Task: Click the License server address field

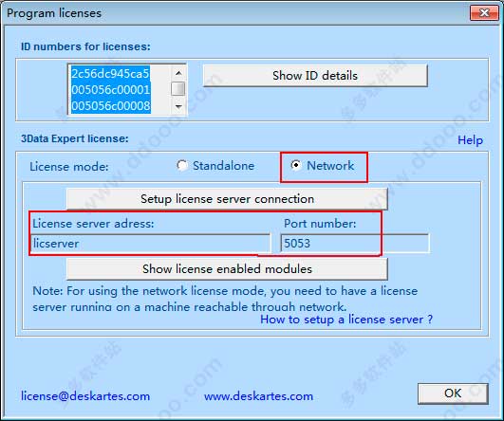Action: pyautogui.click(x=150, y=244)
